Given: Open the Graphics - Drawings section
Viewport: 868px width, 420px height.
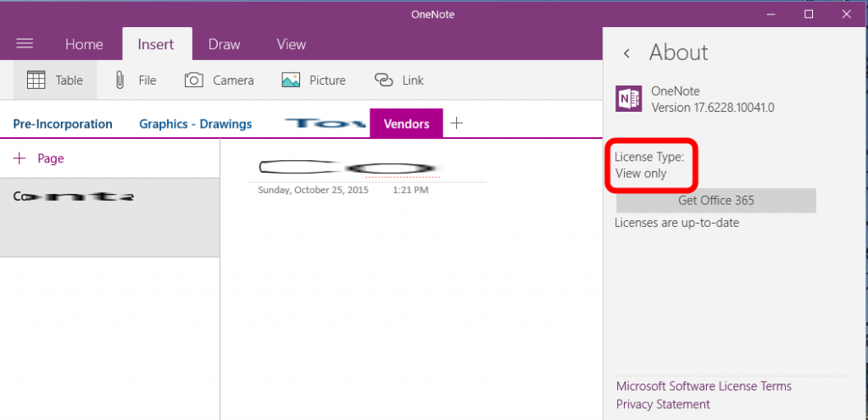Looking at the screenshot, I should (x=195, y=124).
